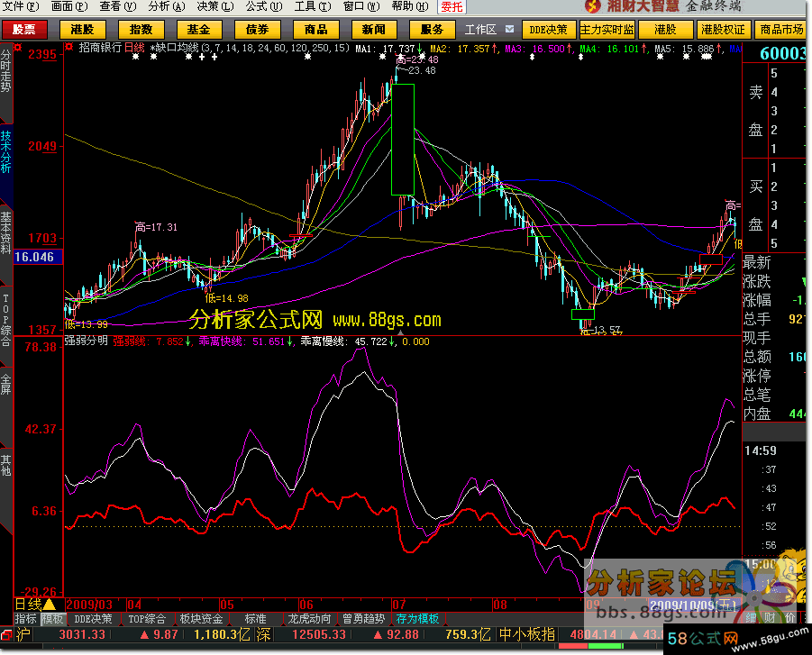Click the DDE决策 toolbar button

pyautogui.click(x=549, y=30)
